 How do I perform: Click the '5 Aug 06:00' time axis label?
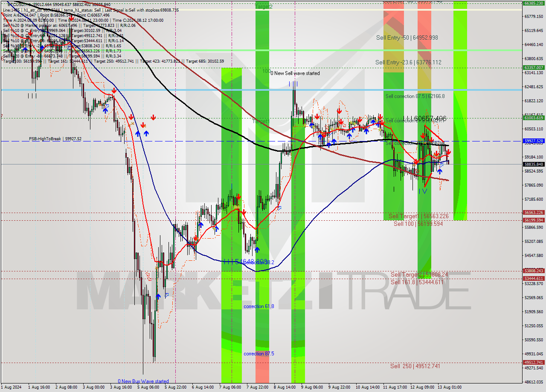coord(149,387)
